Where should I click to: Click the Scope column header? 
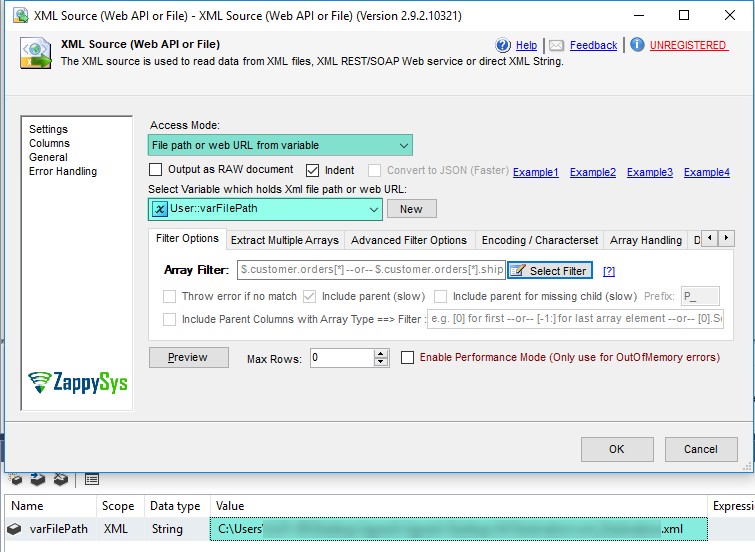tap(118, 506)
